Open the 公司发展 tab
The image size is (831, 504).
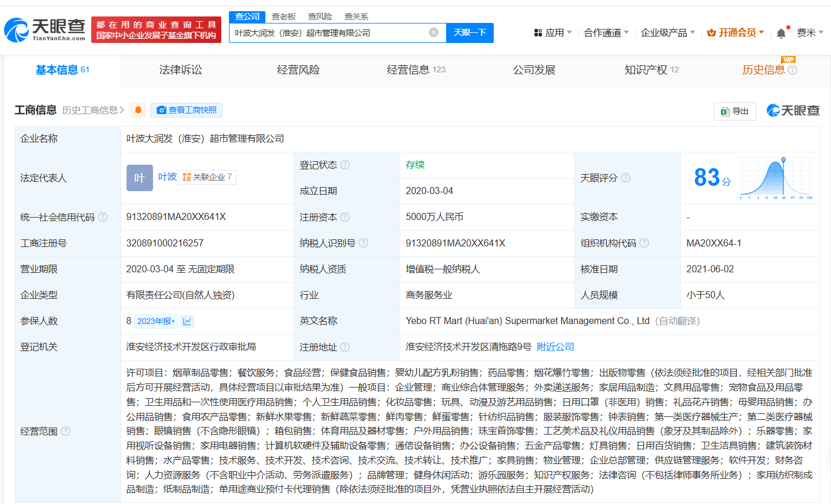pos(534,70)
